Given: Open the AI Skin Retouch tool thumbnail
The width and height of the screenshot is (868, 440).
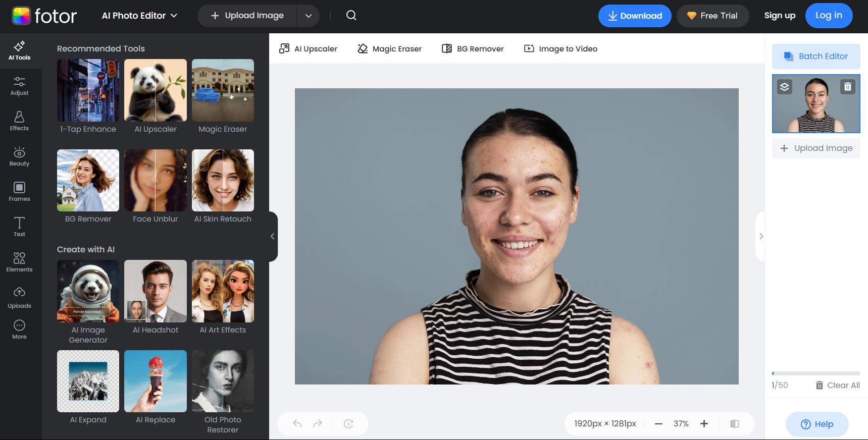Looking at the screenshot, I should pyautogui.click(x=223, y=180).
